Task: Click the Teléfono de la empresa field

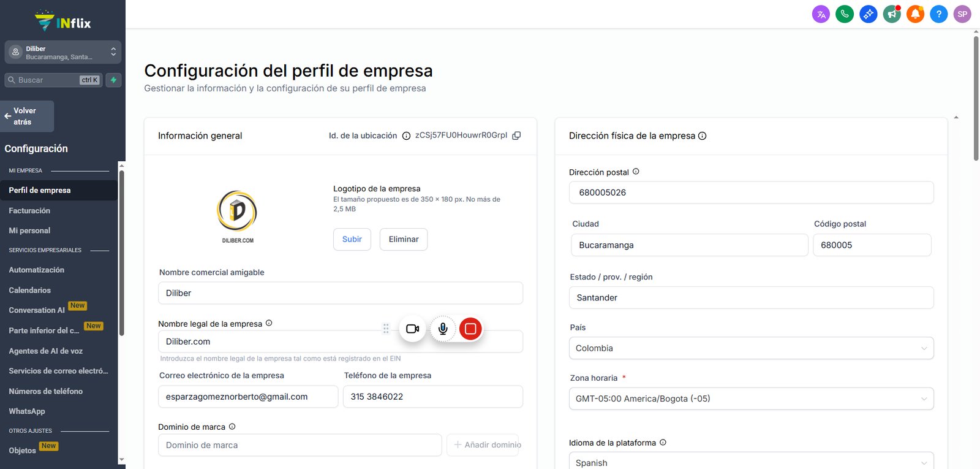Action: [433, 397]
